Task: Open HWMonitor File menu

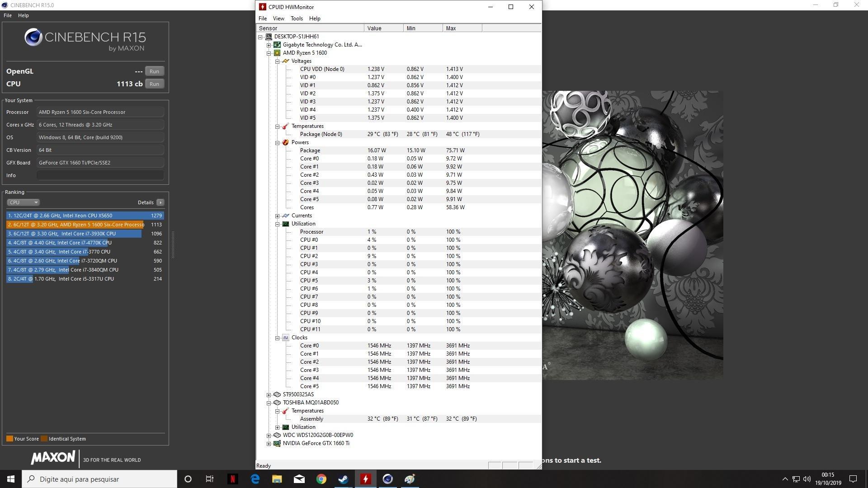Action: coord(262,19)
